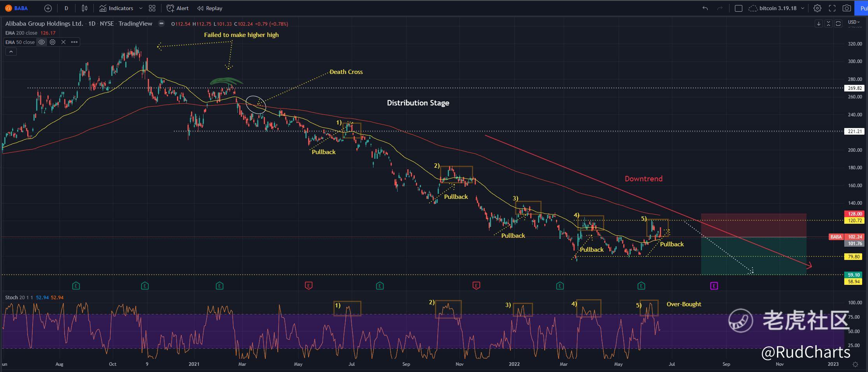868x372 pixels.
Task: Select the Death Cross text annotation
Action: 346,72
